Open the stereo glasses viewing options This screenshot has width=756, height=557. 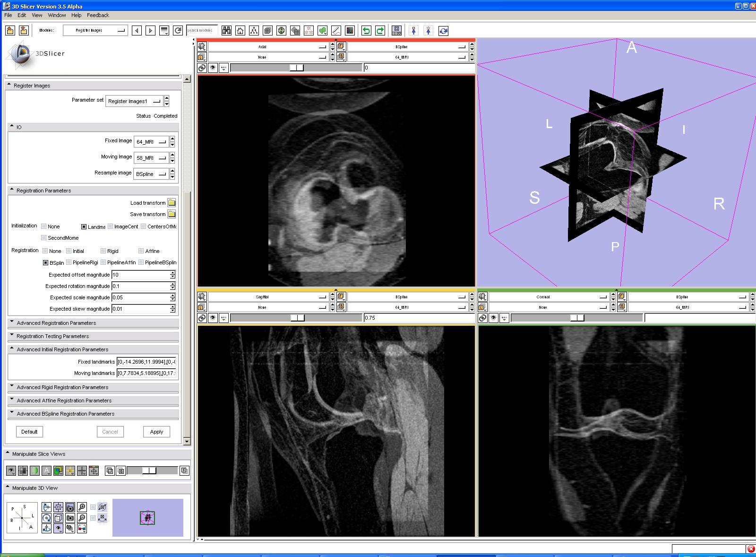click(x=82, y=528)
